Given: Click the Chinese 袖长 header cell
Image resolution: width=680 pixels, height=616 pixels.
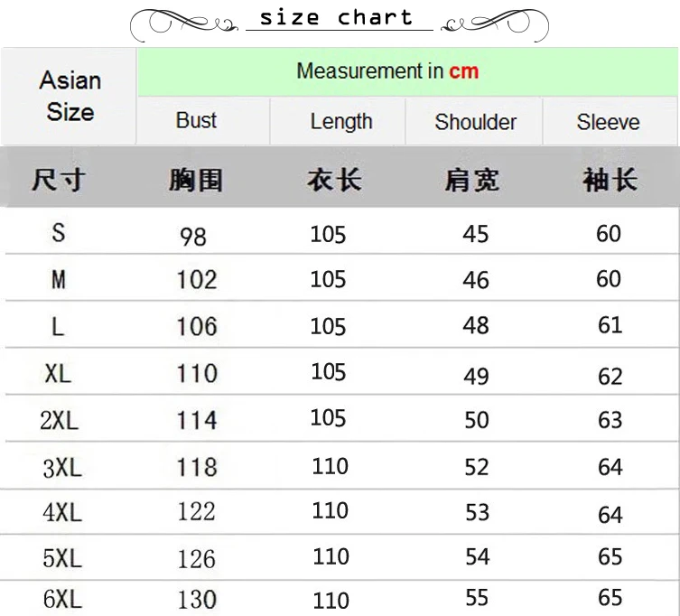Looking at the screenshot, I should (x=610, y=180).
